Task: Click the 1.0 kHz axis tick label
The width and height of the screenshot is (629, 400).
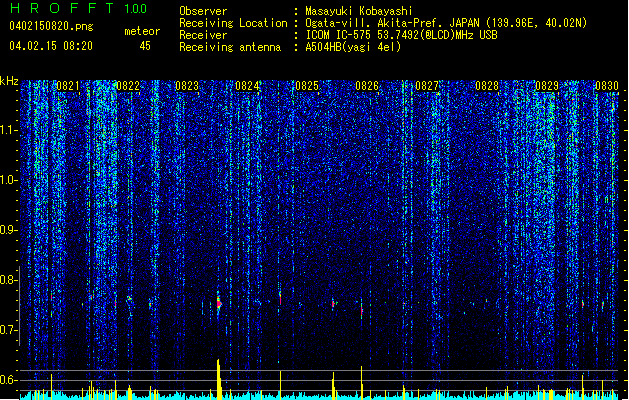Action: tap(9, 181)
